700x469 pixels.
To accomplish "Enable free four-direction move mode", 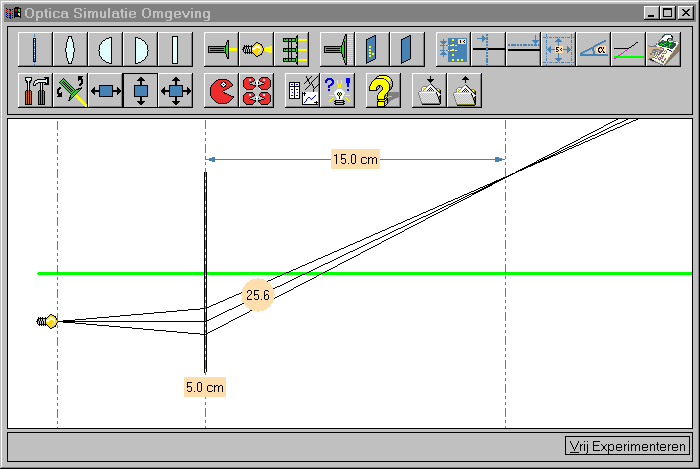I will point(175,91).
